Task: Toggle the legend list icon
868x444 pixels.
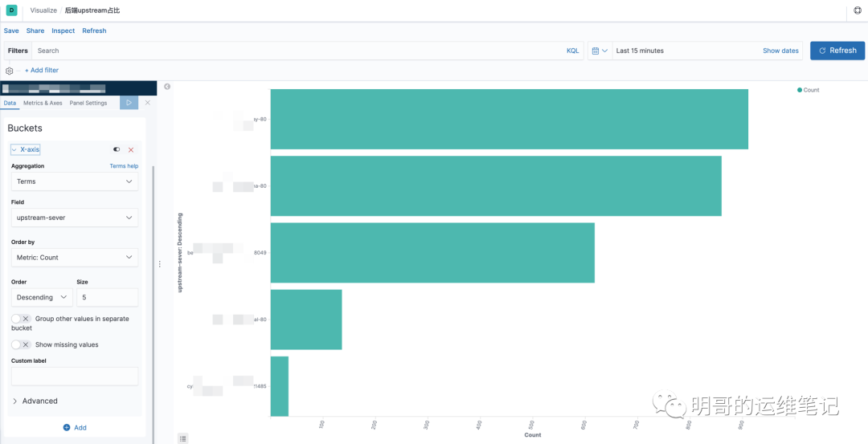Action: click(183, 438)
